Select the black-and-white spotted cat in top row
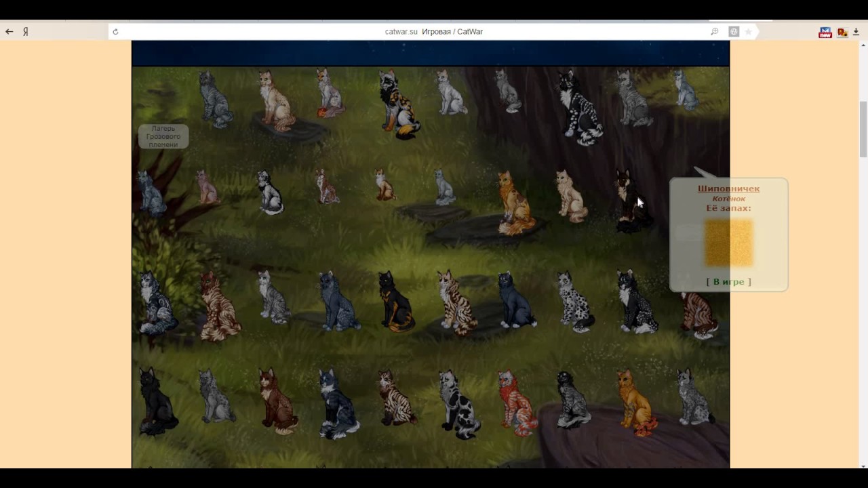The height and width of the screenshot is (488, 868). [578, 107]
